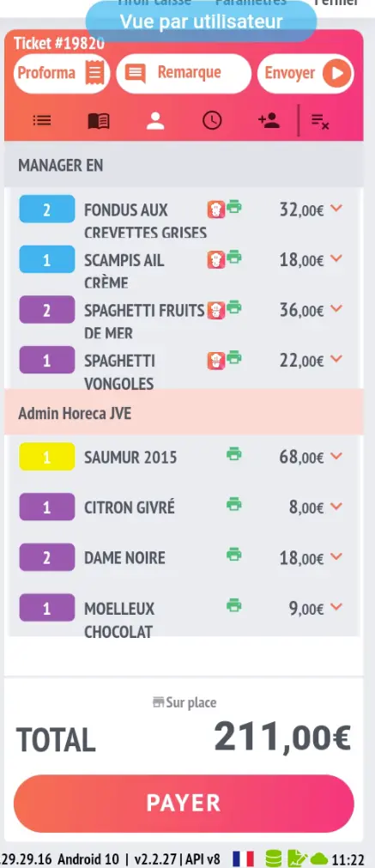This screenshot has height=868, width=375.
Task: Click chef icon next to SCAMPIS AIL CRÈME
Action: point(216,259)
